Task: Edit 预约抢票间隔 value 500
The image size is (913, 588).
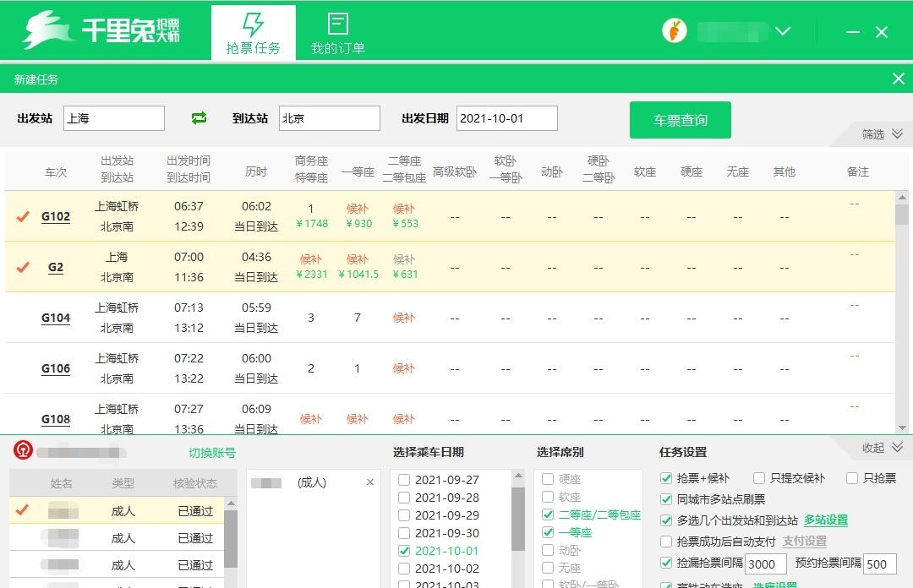Action: tap(880, 564)
